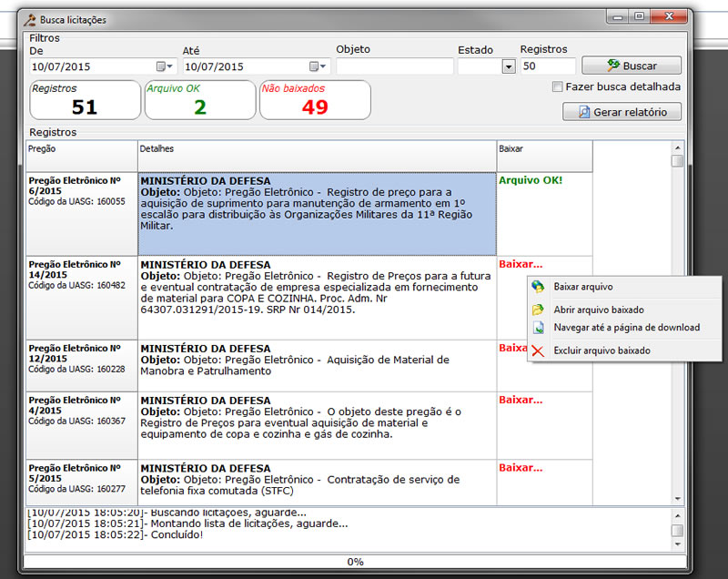Expand the Estado dropdown list
This screenshot has height=579, width=728.
(x=508, y=66)
